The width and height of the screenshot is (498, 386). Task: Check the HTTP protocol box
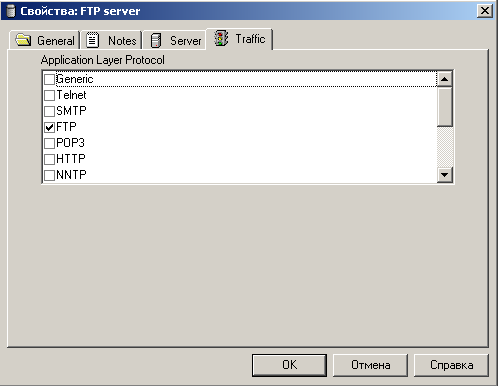pyautogui.click(x=49, y=159)
